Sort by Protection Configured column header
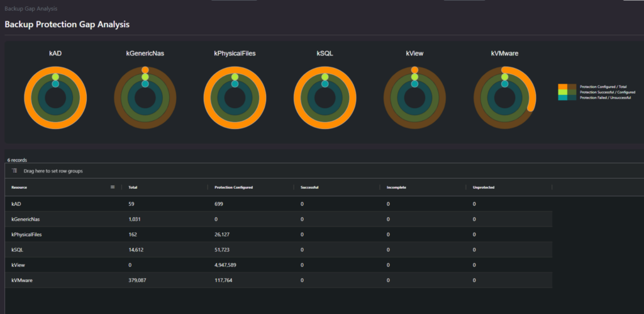Viewport: 644px width, 314px height. (234, 188)
